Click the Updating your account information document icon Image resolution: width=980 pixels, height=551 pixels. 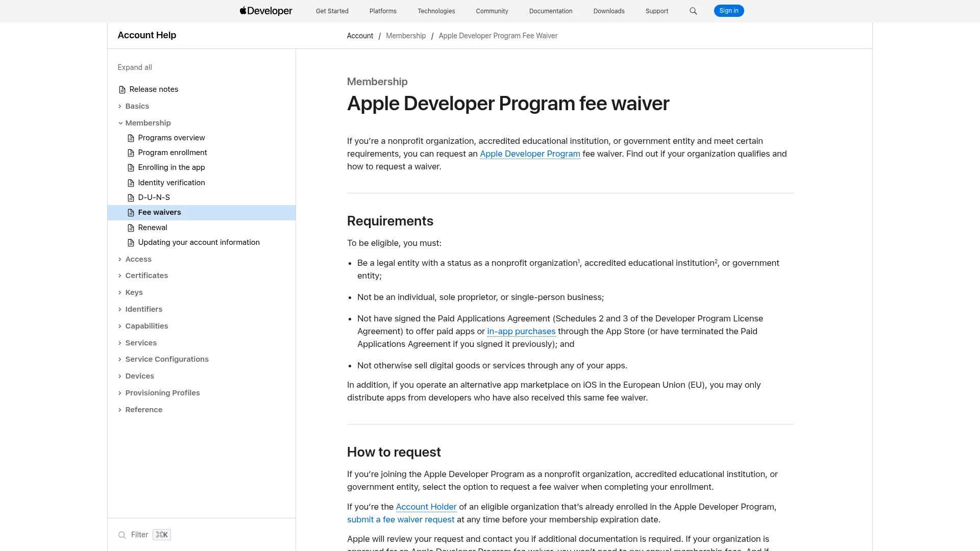pos(131,243)
